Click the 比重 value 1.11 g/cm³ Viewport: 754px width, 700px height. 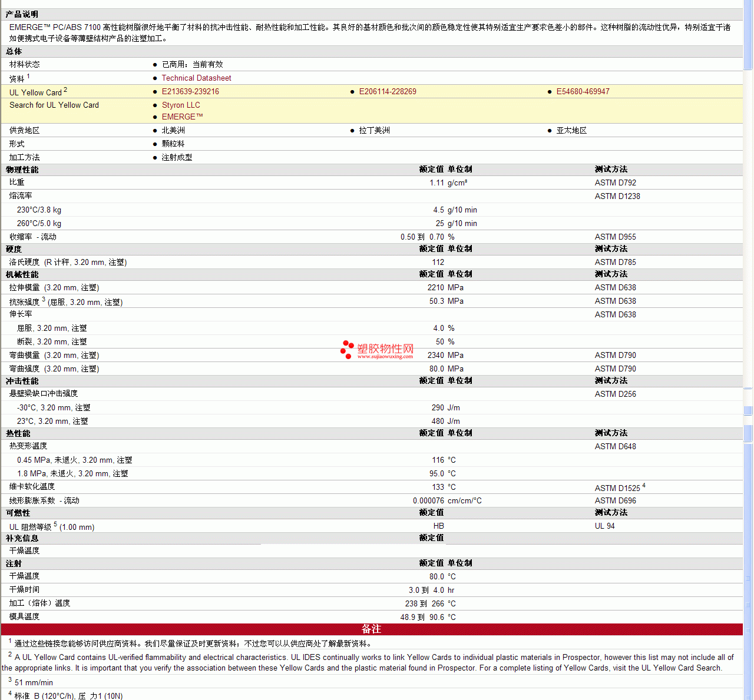(448, 183)
